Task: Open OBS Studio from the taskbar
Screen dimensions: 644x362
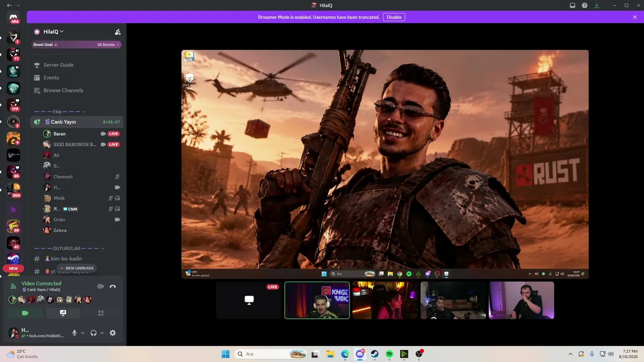Action: pyautogui.click(x=419, y=354)
